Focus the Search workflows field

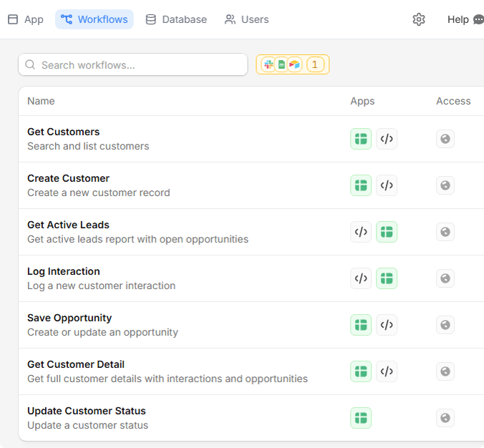tap(133, 65)
